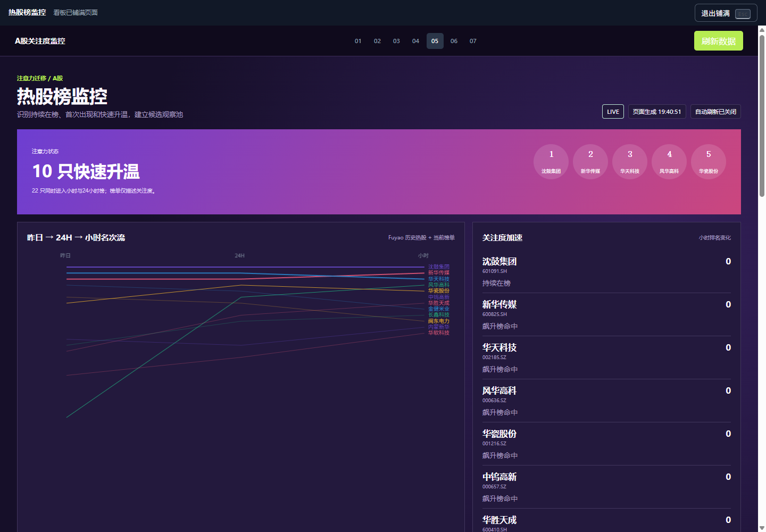
Task: Click 华胜天成 label in chart legend
Action: coord(439,303)
